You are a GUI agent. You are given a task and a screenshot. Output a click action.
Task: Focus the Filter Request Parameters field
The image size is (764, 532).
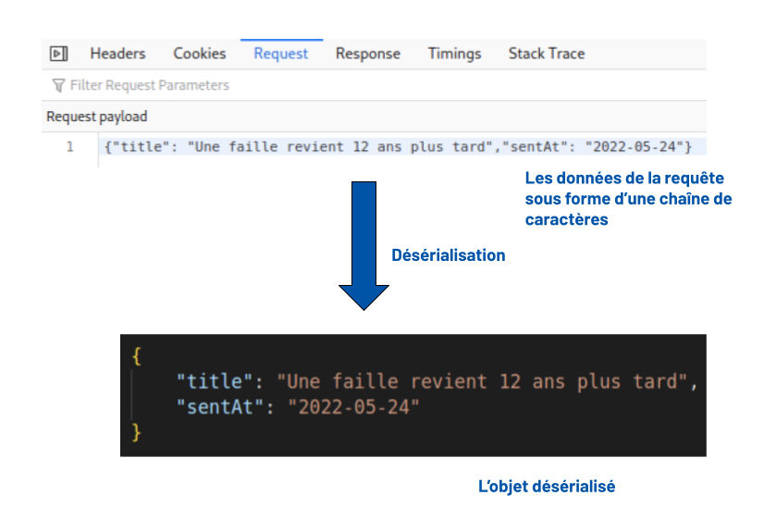374,86
